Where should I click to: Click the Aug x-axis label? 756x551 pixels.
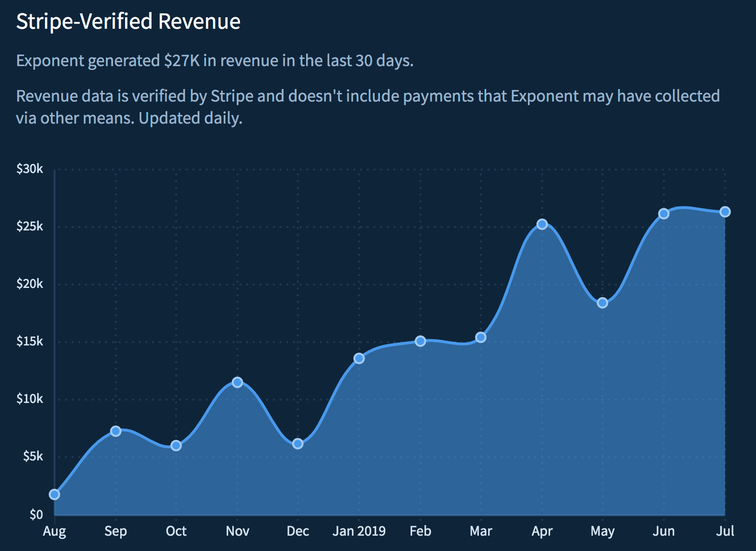[x=55, y=531]
